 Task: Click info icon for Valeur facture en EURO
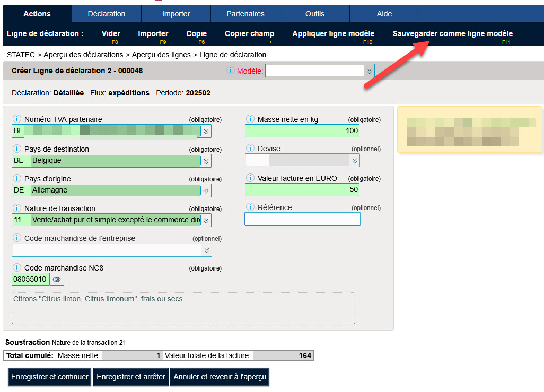point(250,178)
